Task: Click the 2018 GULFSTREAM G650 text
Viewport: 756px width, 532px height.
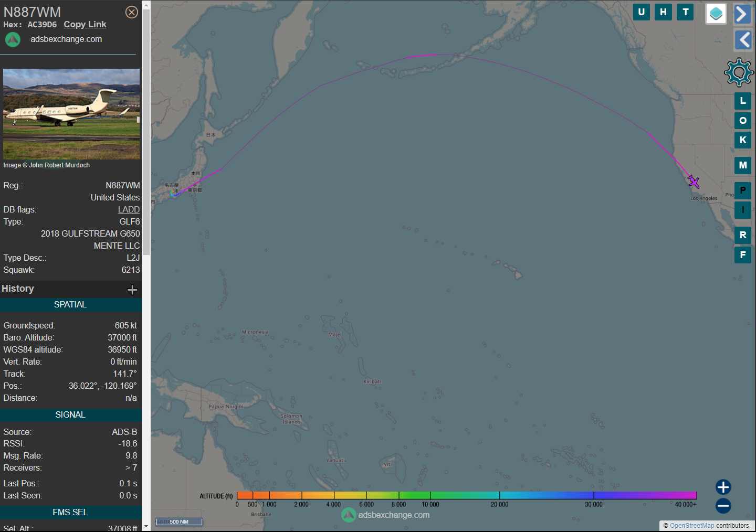Action: 90,234
